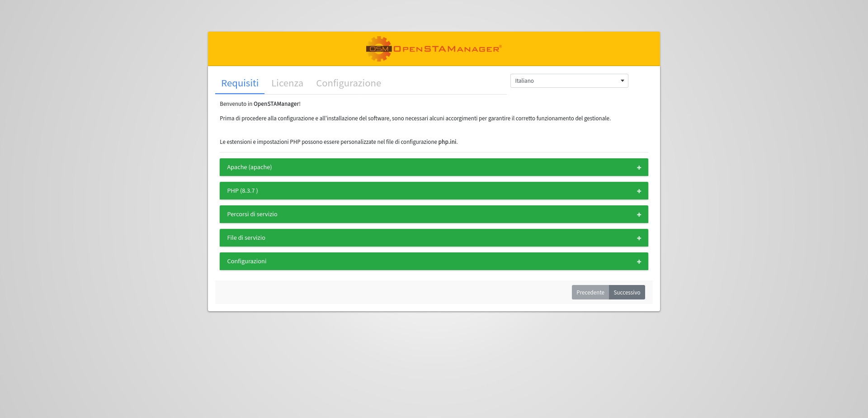Expand the Configurazioni panel header
The image size is (868, 418).
click(247, 261)
